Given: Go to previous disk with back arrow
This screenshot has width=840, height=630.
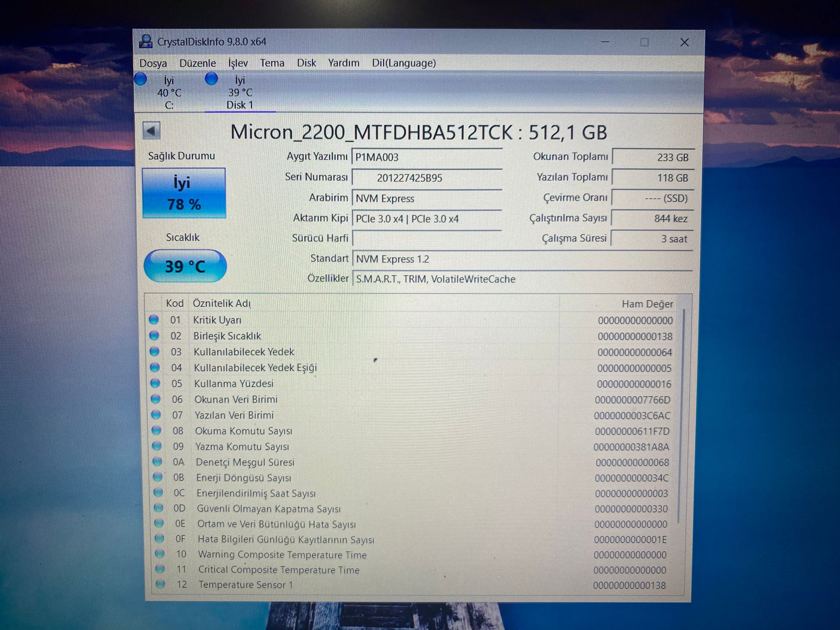Looking at the screenshot, I should pyautogui.click(x=151, y=131).
